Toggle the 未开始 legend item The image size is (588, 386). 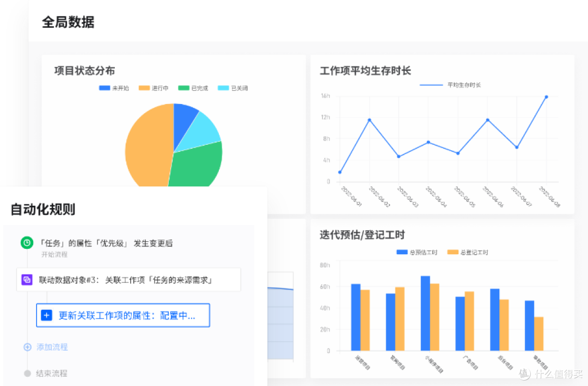click(x=114, y=88)
